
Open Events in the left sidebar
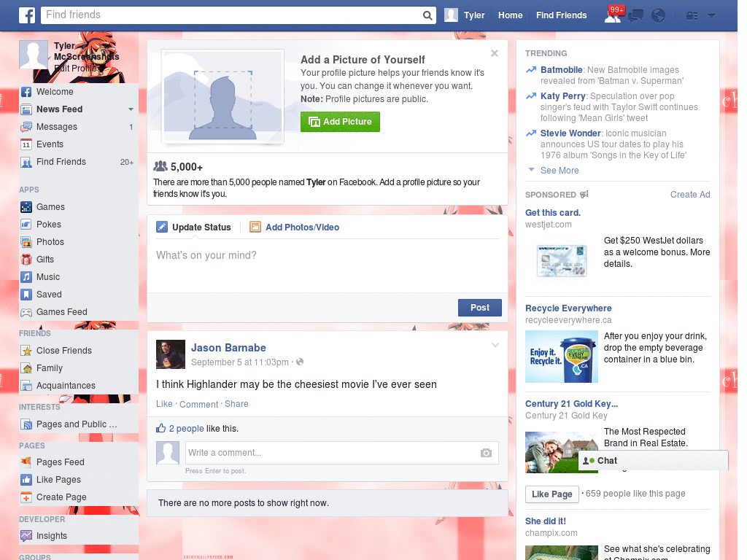[50, 144]
